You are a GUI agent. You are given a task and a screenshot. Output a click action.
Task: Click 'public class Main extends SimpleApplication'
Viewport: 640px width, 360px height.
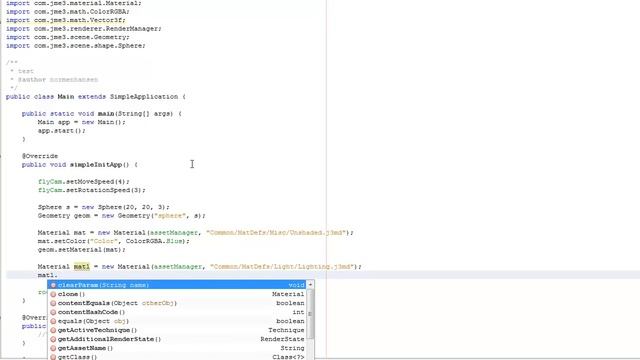tap(96, 97)
